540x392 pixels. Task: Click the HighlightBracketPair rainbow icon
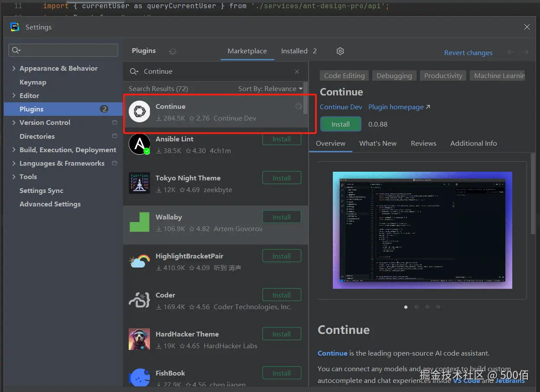click(140, 261)
